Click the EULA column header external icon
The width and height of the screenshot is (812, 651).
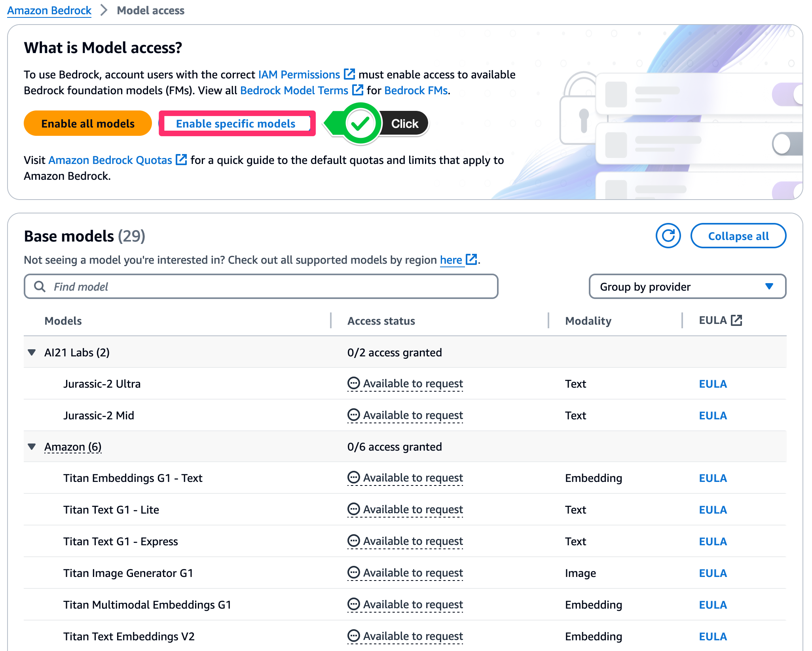(x=736, y=320)
